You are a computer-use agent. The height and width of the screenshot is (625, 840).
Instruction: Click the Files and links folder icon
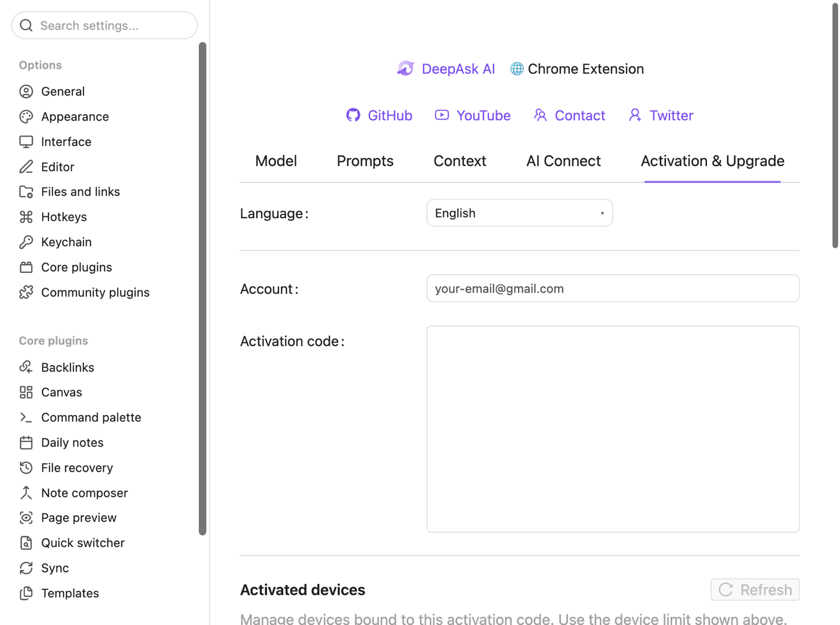tap(26, 192)
